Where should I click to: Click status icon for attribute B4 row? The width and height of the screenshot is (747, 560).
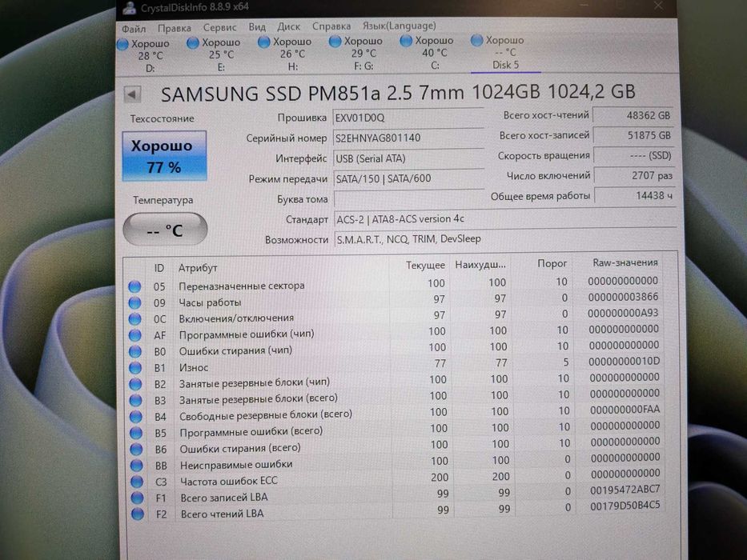pos(136,417)
